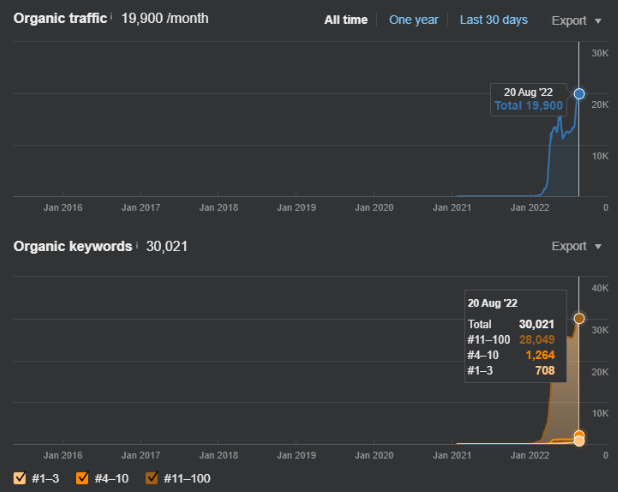Click the '30,021' organic keywords value

tap(167, 246)
